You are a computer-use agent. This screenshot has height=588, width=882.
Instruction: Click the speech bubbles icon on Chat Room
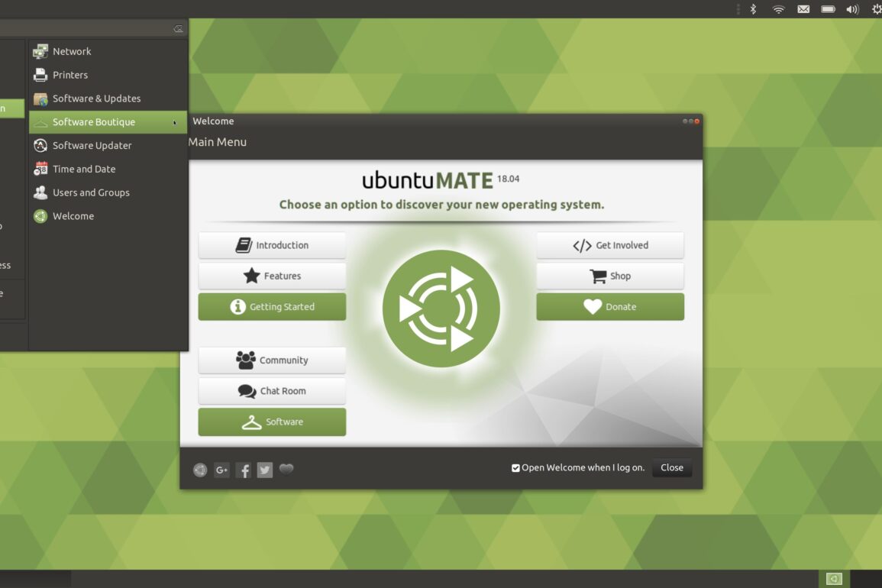tap(247, 391)
